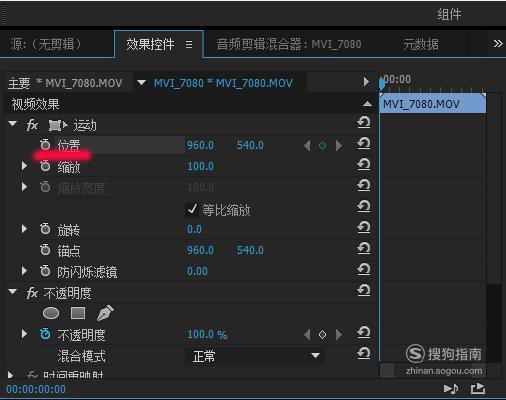Reset the 缩放 parameter
Image resolution: width=506 pixels, height=400 pixels.
364,164
